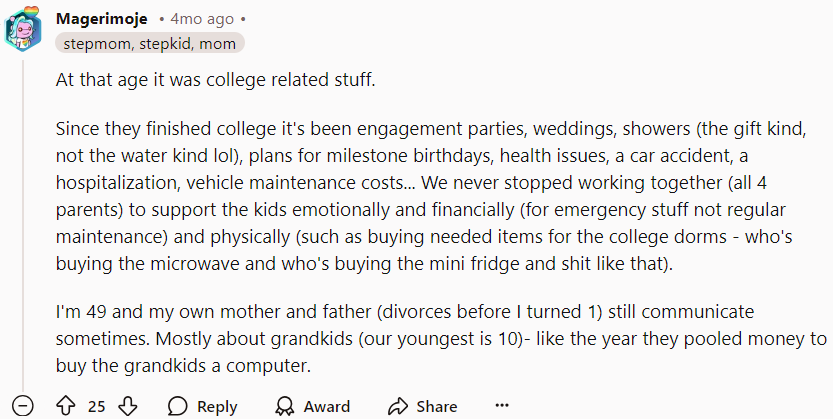Open the three-dot more options menu
The image size is (833, 419).
coord(502,406)
